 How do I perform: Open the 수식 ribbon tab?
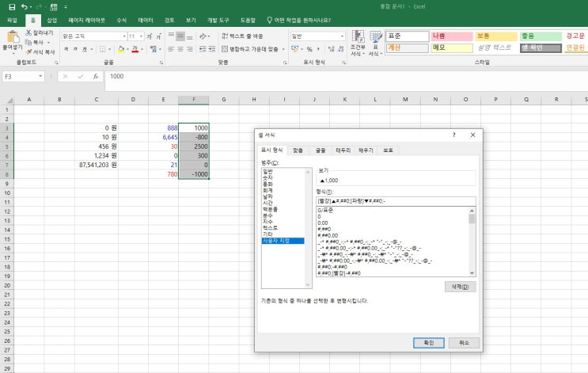(x=121, y=19)
